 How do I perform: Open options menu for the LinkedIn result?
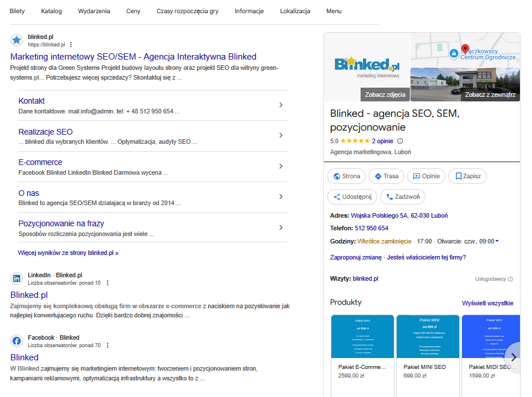pos(107,283)
